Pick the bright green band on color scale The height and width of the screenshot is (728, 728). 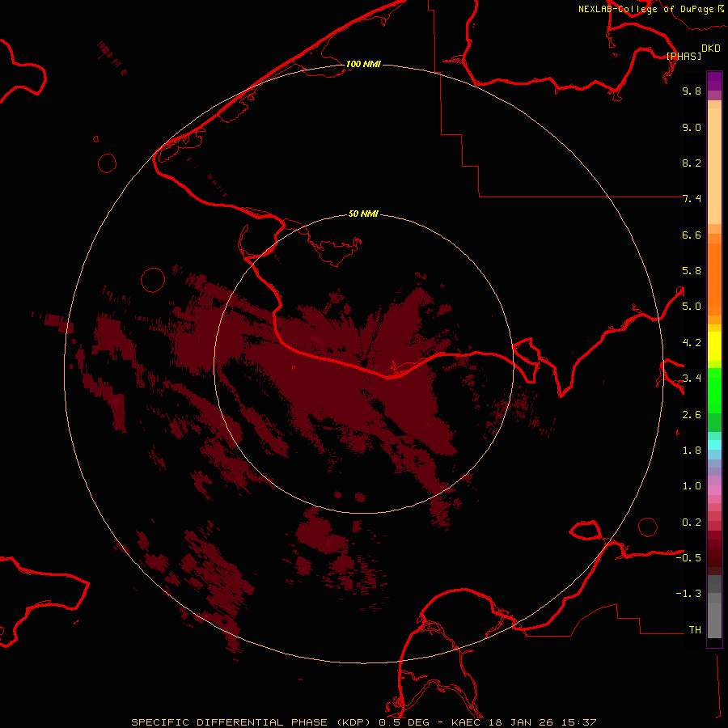click(714, 390)
